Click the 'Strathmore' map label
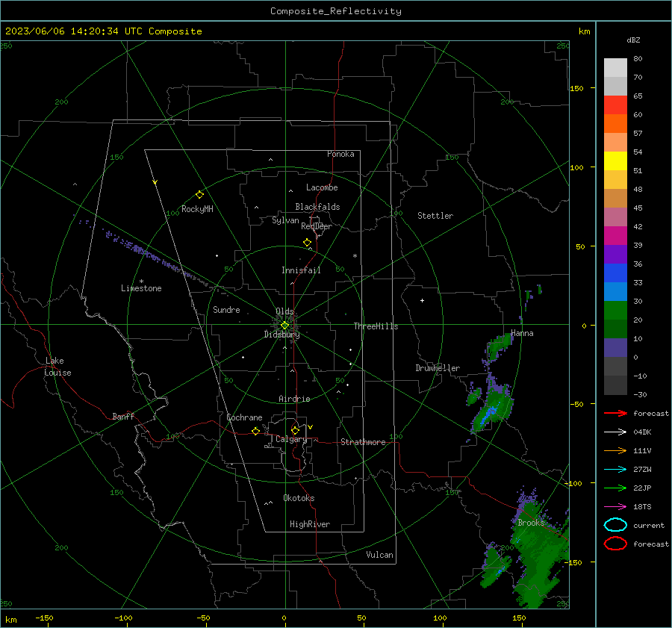The image size is (672, 628). (363, 442)
